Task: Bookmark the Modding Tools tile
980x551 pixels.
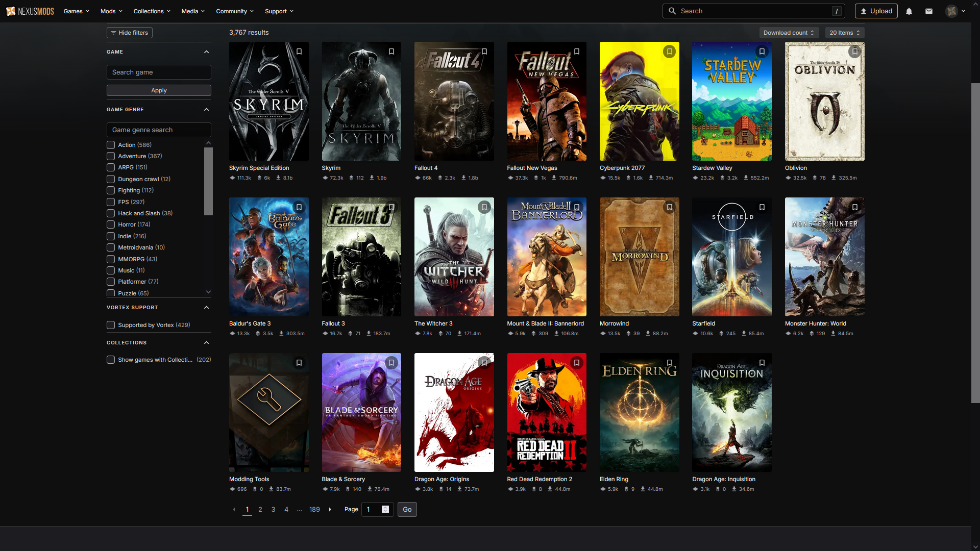Action: point(299,363)
